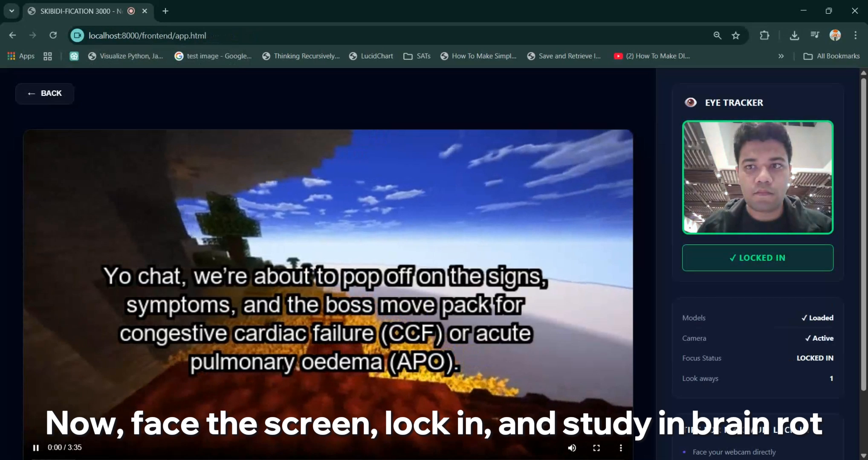868x460 pixels.
Task: Reload the current page
Action: point(53,35)
